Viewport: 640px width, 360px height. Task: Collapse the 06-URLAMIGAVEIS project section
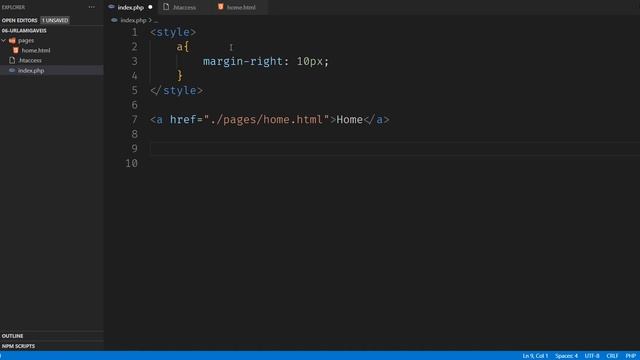[x=24, y=31]
